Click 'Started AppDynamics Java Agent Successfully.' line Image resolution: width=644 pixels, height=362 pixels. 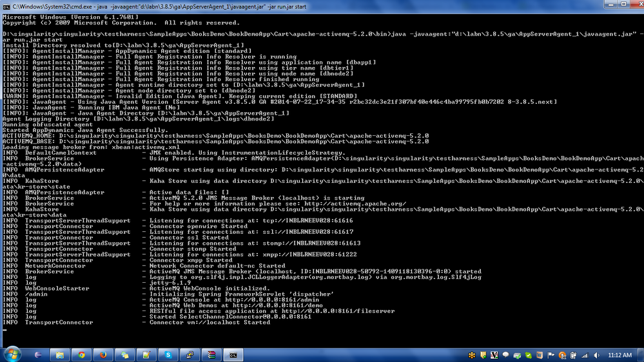coord(86,130)
